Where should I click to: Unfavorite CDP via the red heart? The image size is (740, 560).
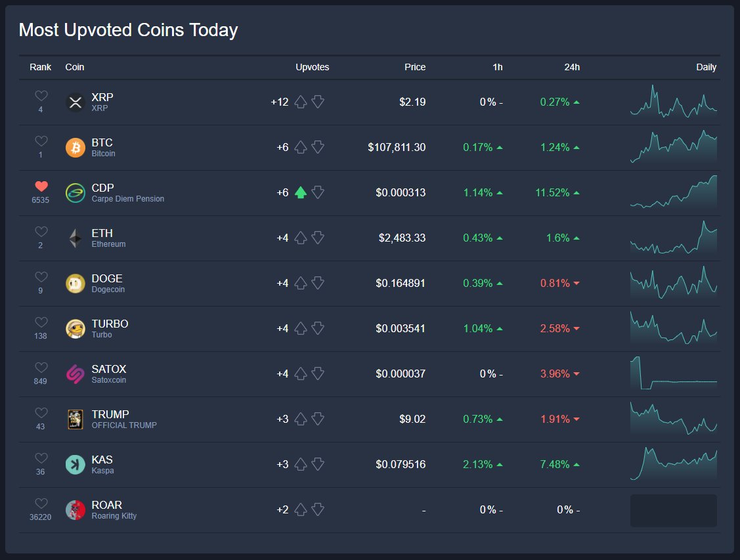[x=41, y=186]
